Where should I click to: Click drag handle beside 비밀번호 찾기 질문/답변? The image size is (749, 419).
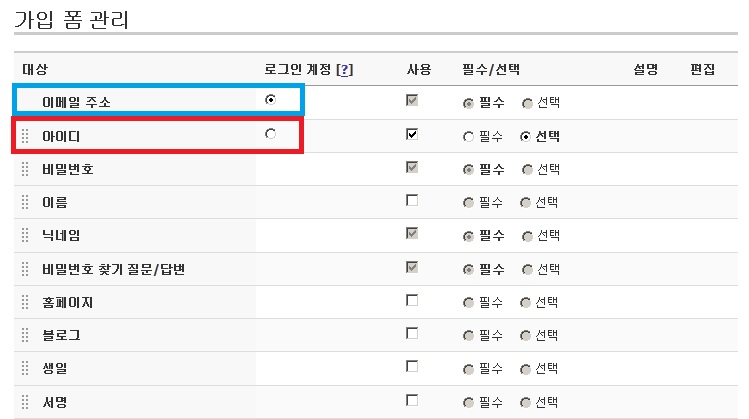tap(25, 269)
